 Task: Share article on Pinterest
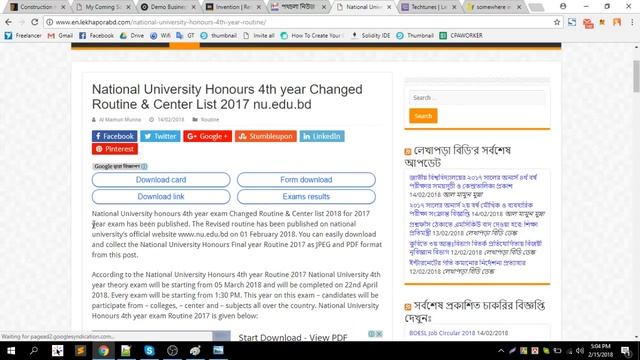click(x=115, y=149)
